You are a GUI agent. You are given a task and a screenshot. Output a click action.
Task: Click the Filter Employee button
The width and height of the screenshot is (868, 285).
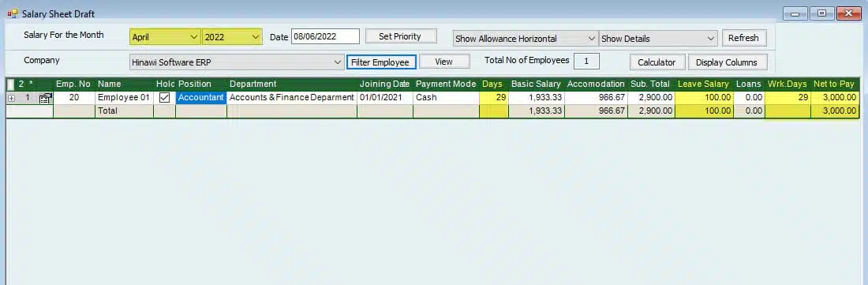tap(381, 62)
